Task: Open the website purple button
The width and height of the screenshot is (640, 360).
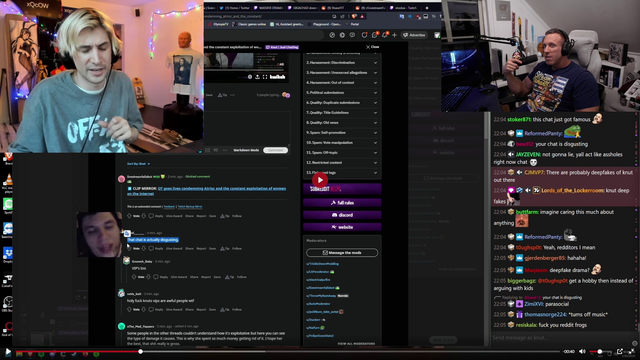Action: [342, 227]
